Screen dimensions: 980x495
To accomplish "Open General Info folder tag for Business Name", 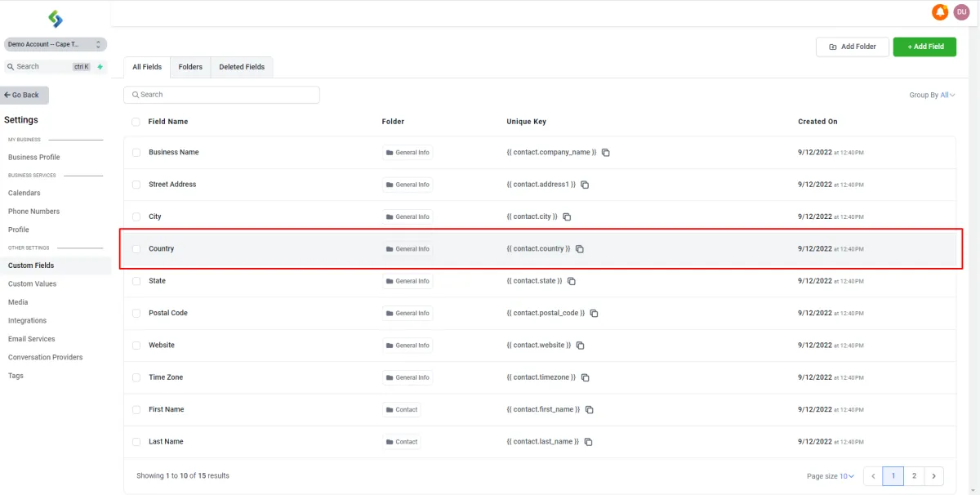I will pyautogui.click(x=408, y=153).
